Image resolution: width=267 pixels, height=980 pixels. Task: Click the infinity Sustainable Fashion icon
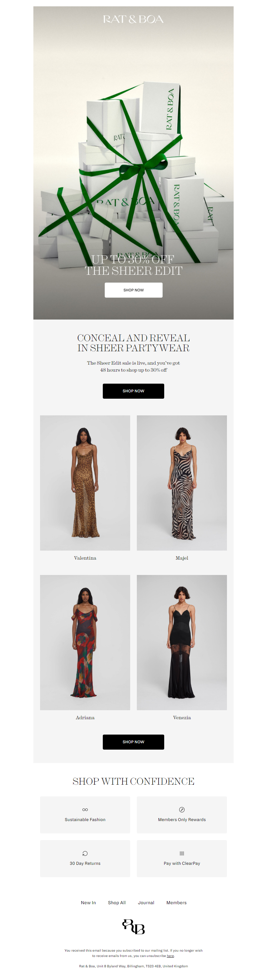[x=85, y=809]
